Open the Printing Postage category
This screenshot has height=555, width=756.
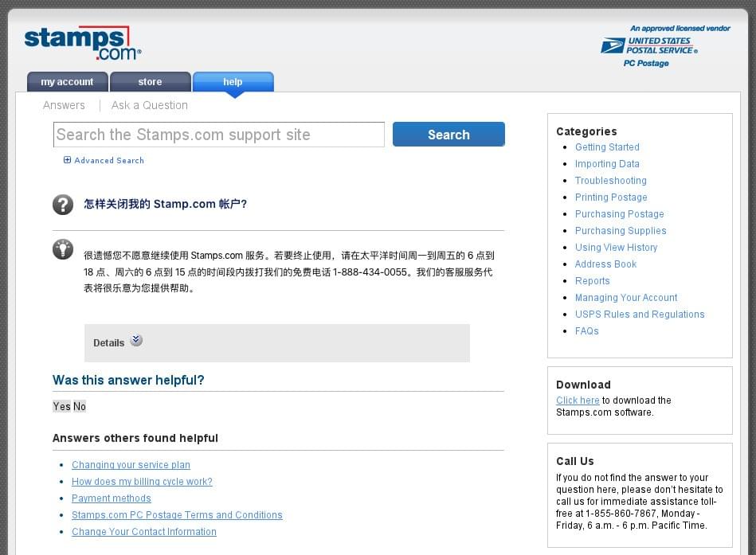pyautogui.click(x=611, y=197)
